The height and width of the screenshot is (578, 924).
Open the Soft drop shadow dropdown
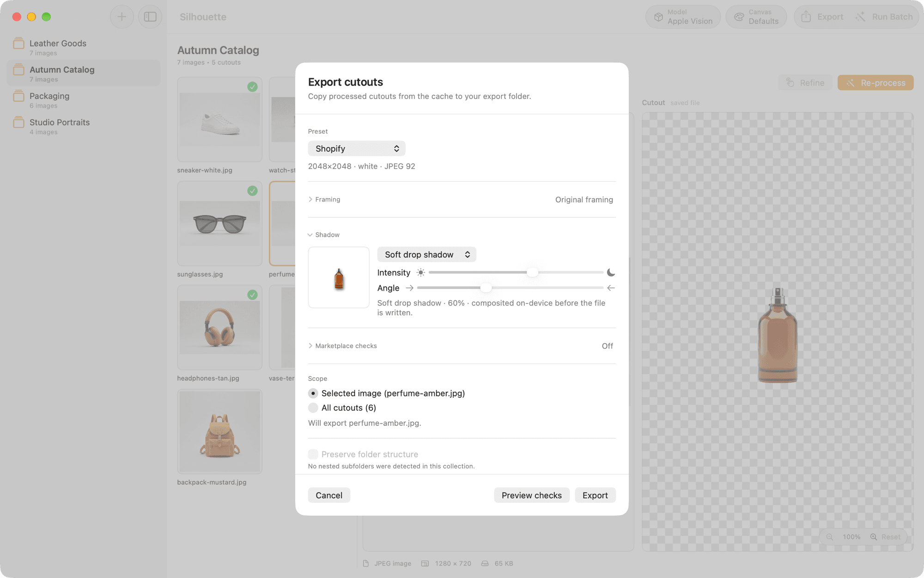pyautogui.click(x=426, y=254)
